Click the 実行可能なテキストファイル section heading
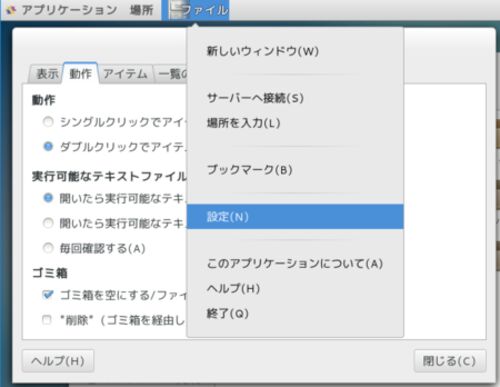 pos(109,176)
